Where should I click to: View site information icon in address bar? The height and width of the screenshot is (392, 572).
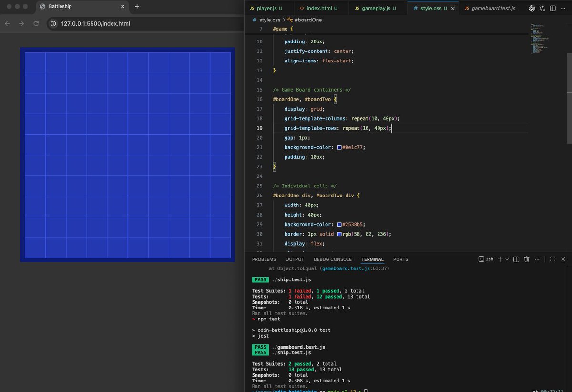[53, 23]
